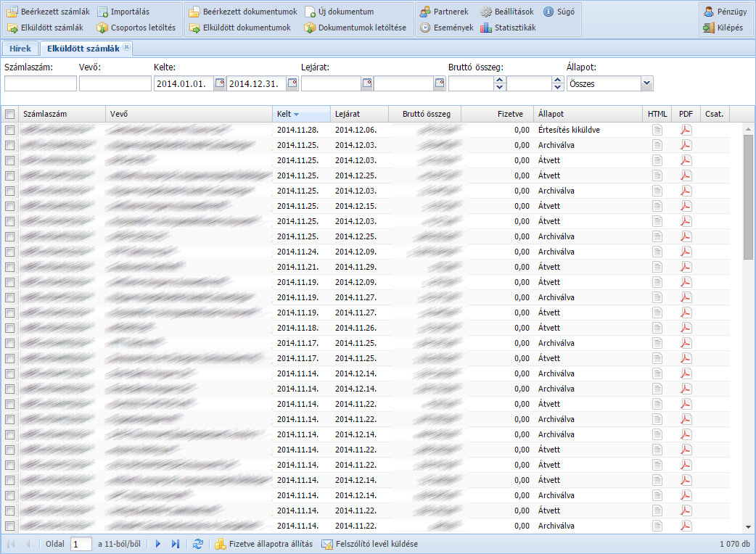The width and height of the screenshot is (756, 554).
Task: Expand the Állapot dropdown
Action: pos(646,83)
